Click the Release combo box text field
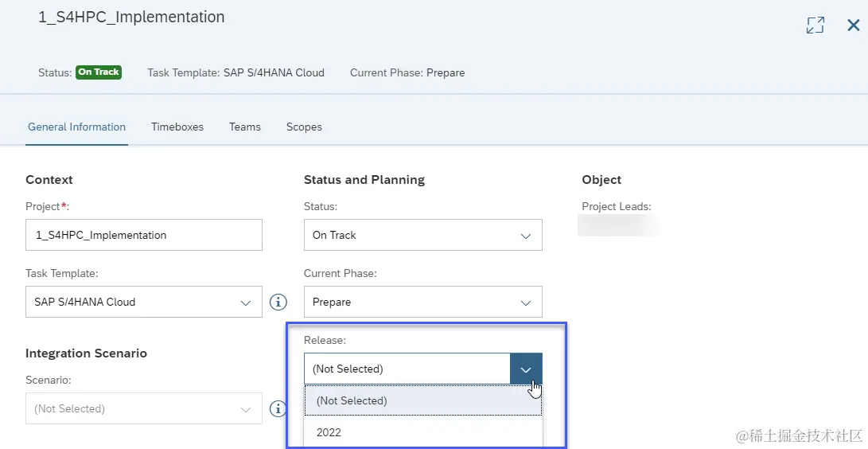This screenshot has height=449, width=868. click(406, 369)
